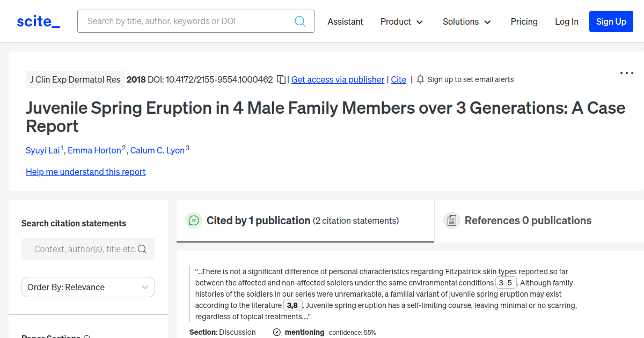Click the references clipboard icon
Image resolution: width=644 pixels, height=338 pixels.
[x=452, y=220]
